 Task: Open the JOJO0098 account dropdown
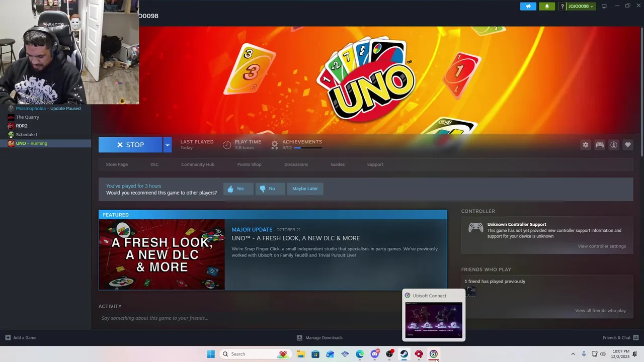[x=581, y=6]
